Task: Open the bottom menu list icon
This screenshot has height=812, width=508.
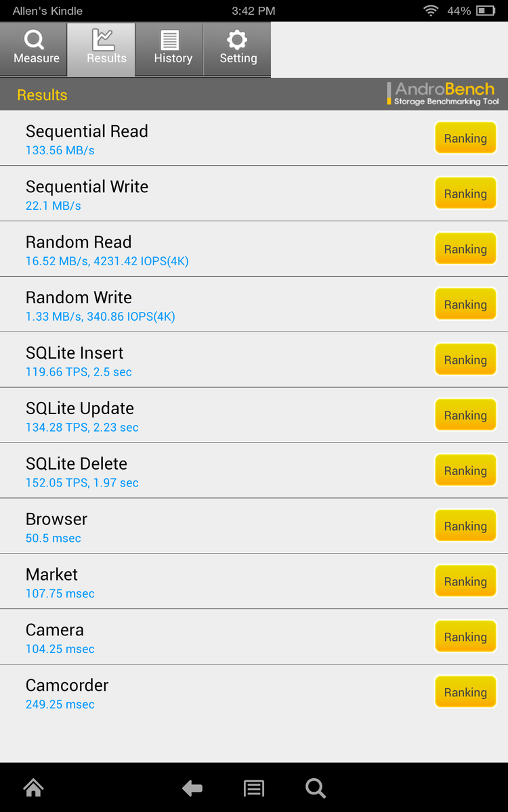Action: (254, 788)
